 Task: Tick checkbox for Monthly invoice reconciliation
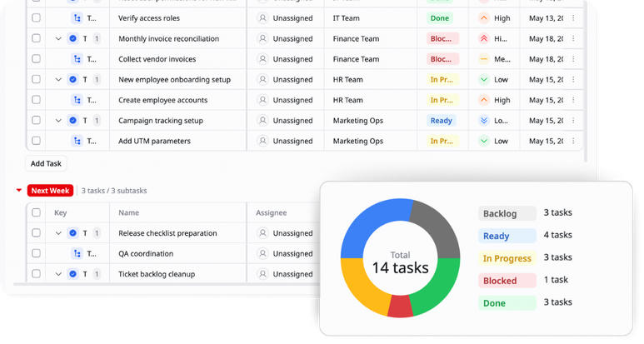coord(36,38)
